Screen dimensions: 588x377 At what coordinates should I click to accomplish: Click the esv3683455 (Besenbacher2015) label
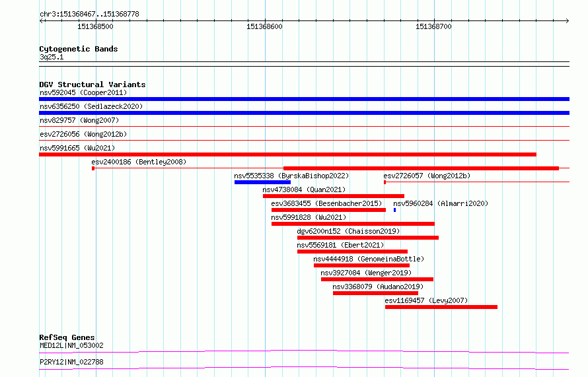326,203
